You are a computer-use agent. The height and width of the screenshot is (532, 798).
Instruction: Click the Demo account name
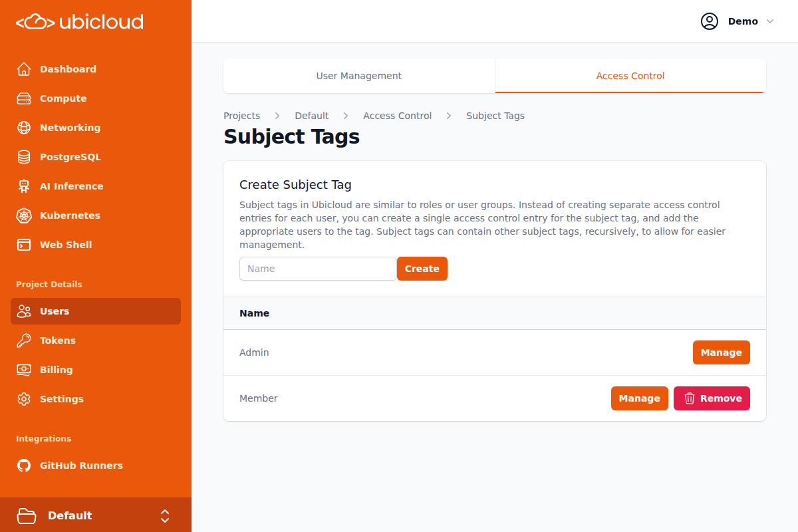[743, 21]
